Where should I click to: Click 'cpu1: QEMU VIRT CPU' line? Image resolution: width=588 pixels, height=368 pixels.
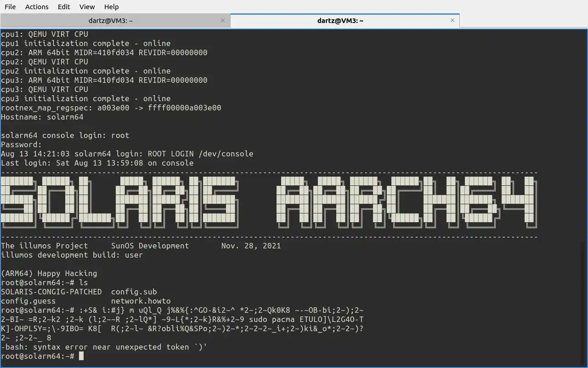coord(45,34)
